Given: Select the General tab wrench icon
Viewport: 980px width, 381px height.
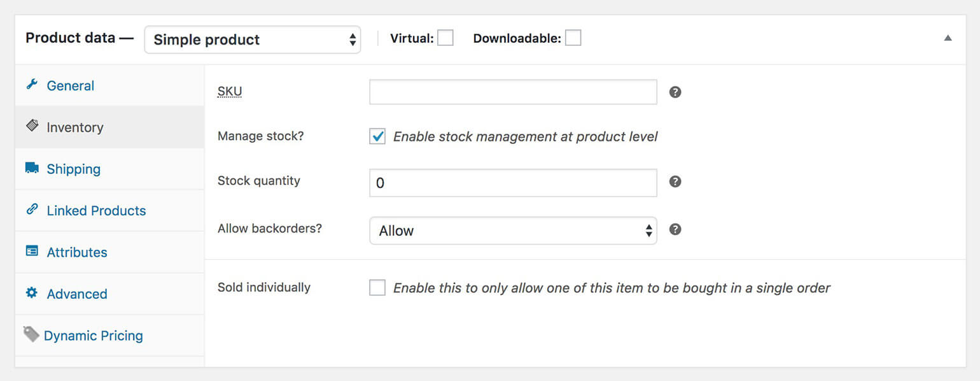Looking at the screenshot, I should click(x=32, y=85).
